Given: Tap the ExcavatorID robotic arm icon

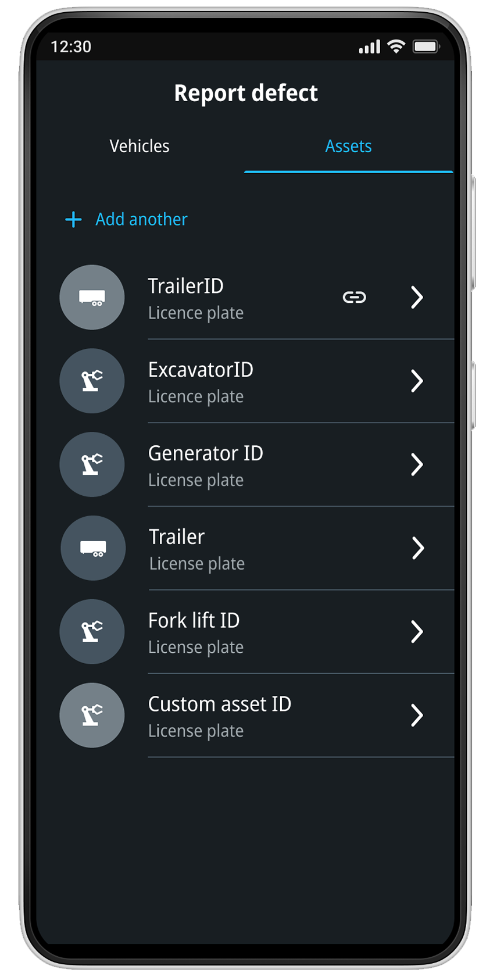Looking at the screenshot, I should [x=92, y=381].
